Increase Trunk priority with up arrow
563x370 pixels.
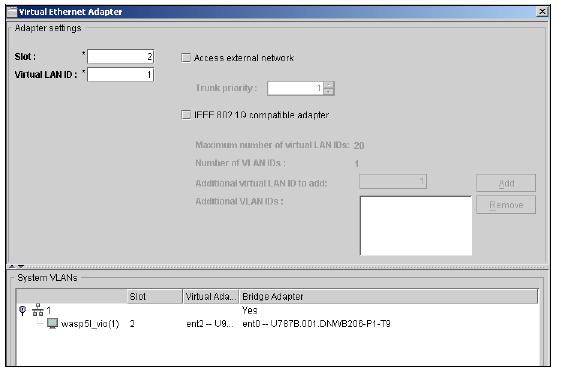(x=329, y=85)
